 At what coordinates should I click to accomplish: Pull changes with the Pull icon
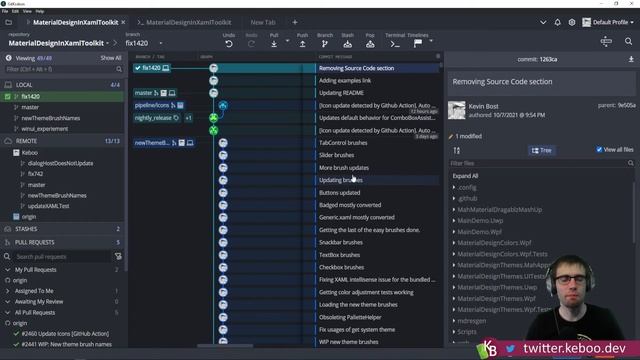click(274, 44)
